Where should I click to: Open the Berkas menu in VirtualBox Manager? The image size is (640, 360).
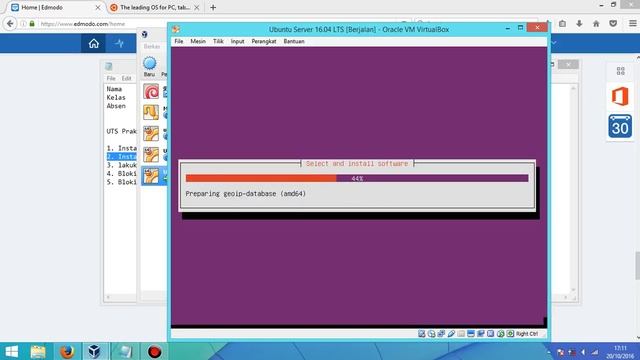151,47
